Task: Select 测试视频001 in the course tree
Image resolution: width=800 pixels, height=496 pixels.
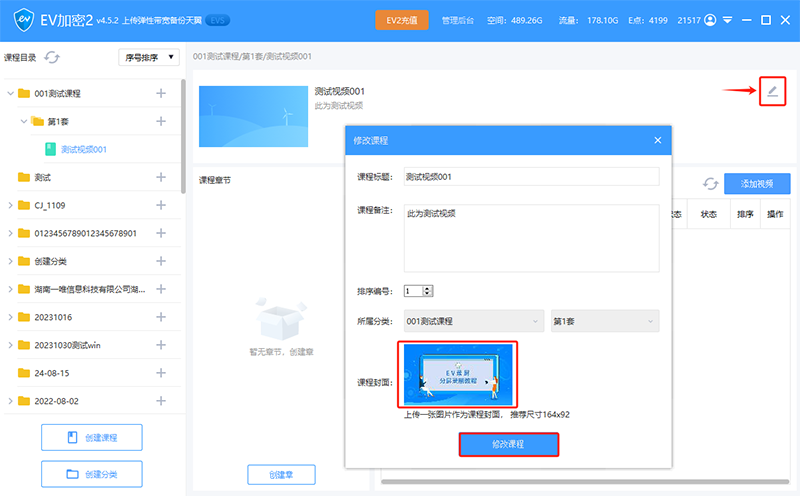Action: pyautogui.click(x=83, y=149)
